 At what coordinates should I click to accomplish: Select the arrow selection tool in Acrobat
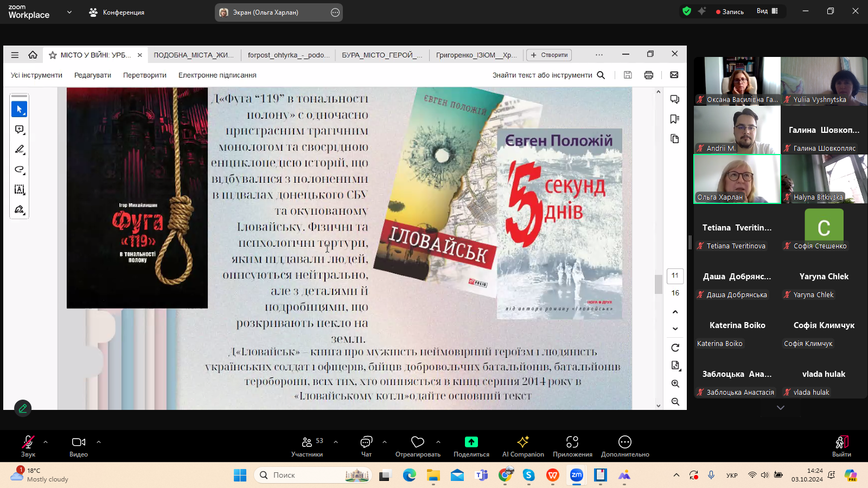[x=19, y=110]
